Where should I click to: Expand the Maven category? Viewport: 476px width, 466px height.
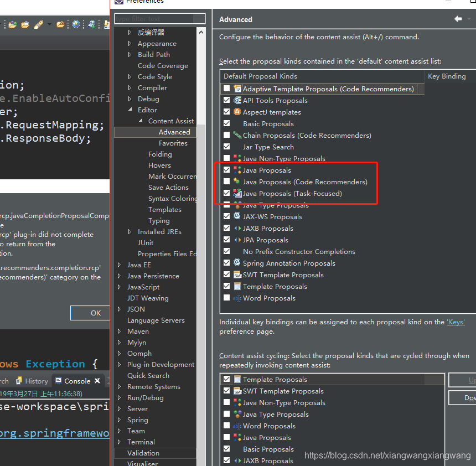point(120,331)
